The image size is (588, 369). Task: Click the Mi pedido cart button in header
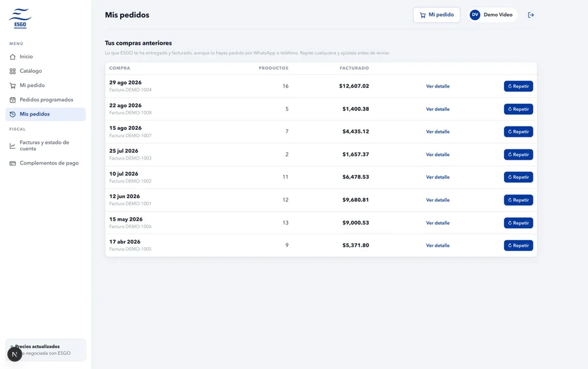click(x=437, y=15)
